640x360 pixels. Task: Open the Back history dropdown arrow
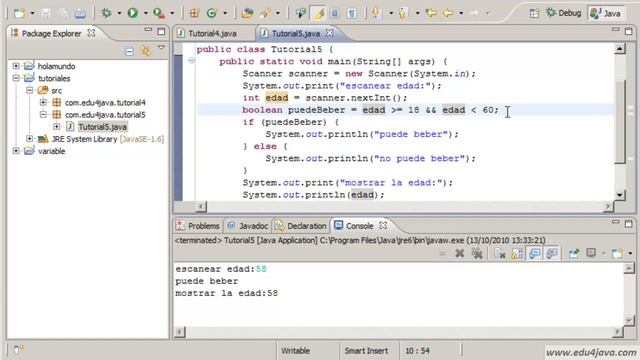[461, 13]
